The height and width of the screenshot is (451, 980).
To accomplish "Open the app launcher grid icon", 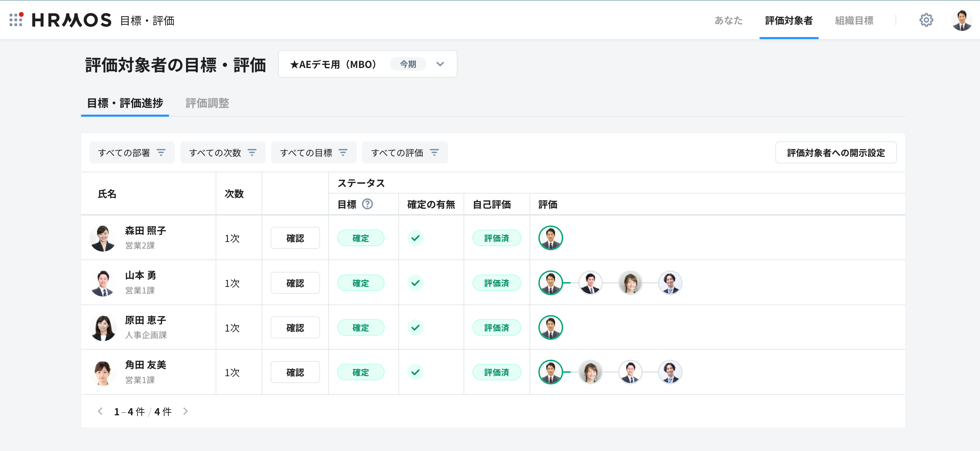I will 16,20.
